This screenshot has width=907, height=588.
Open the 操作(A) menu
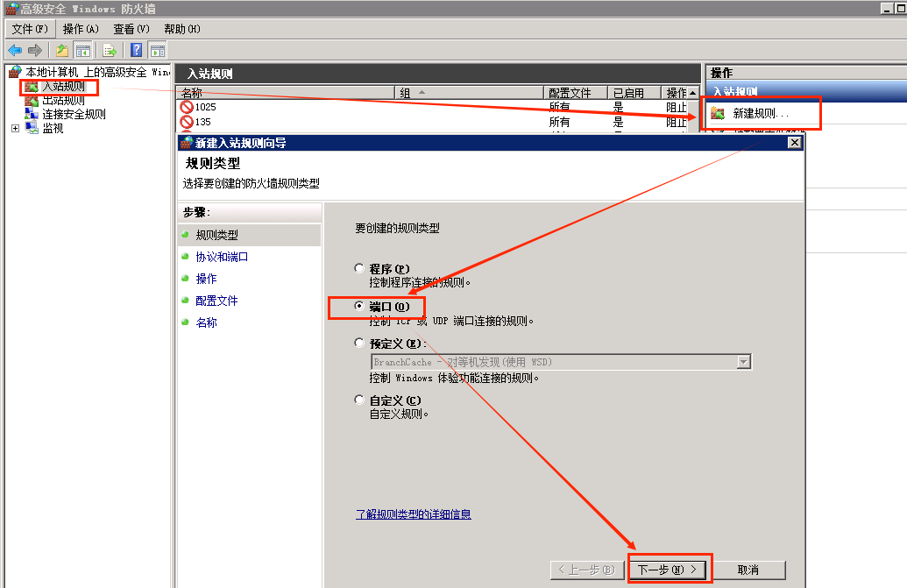click(81, 29)
